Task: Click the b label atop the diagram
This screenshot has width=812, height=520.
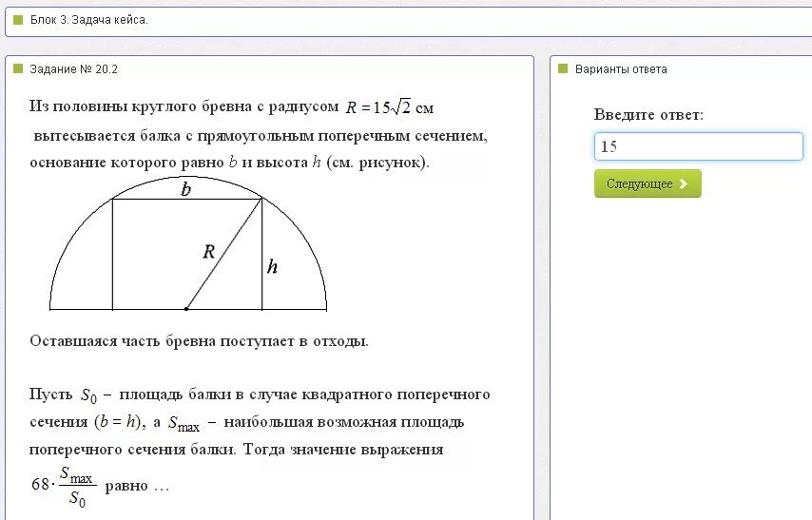Action: point(186,189)
